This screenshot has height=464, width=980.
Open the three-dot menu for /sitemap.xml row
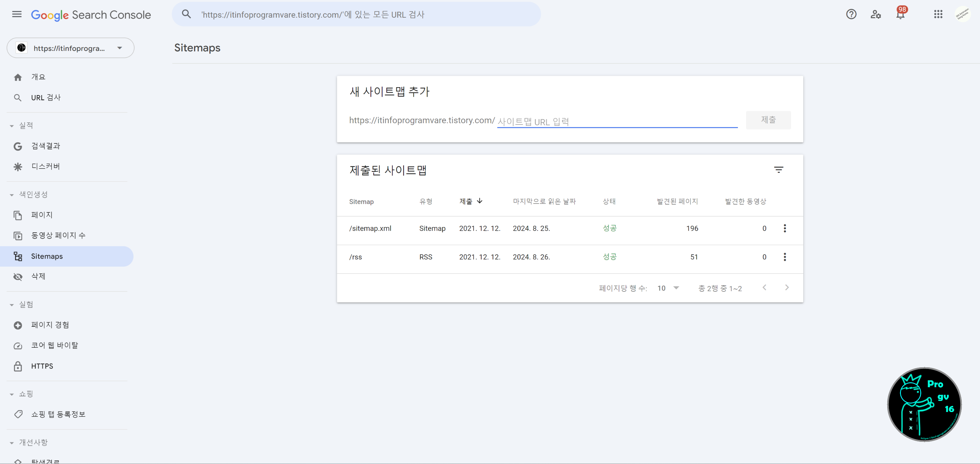coord(785,228)
